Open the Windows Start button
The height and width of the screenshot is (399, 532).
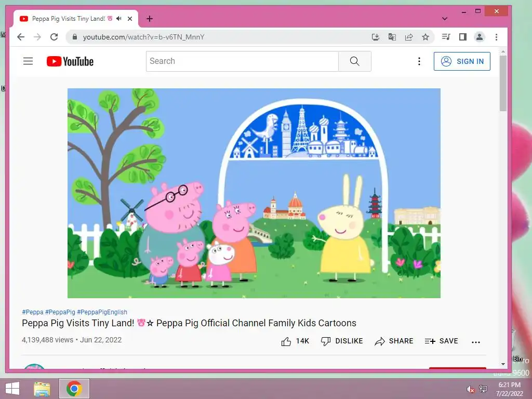click(12, 389)
